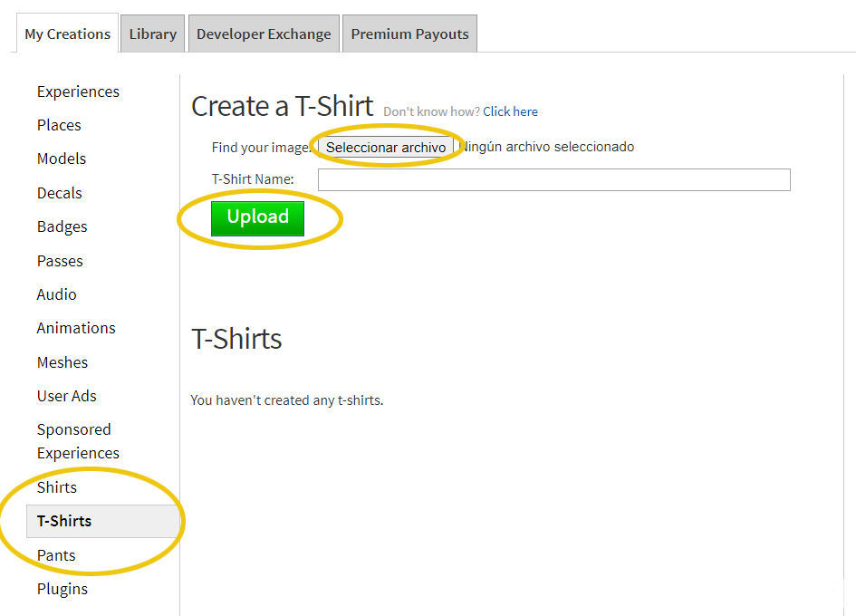Click 'Seleccionar archivo' to choose an image
The height and width of the screenshot is (616, 856).
(387, 147)
